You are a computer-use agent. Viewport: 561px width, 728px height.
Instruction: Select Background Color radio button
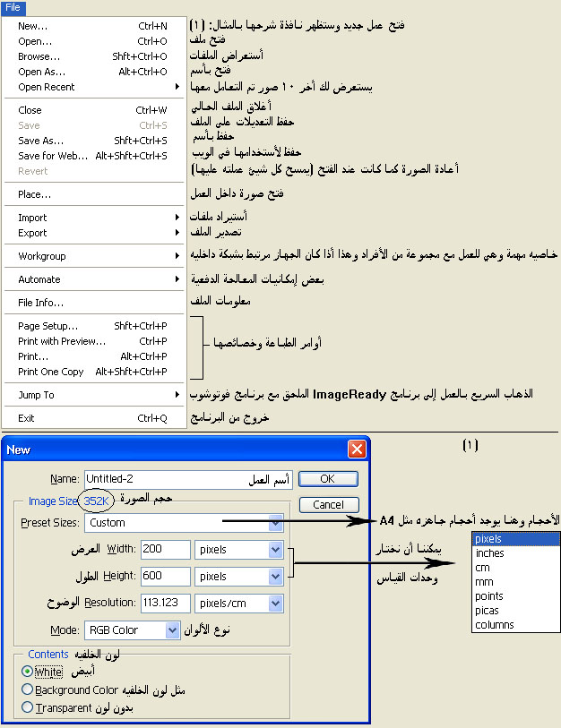(x=28, y=689)
